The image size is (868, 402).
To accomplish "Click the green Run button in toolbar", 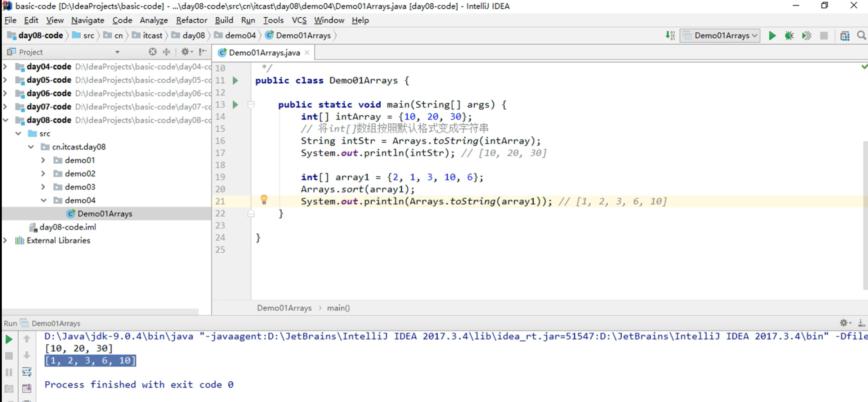I will 772,35.
